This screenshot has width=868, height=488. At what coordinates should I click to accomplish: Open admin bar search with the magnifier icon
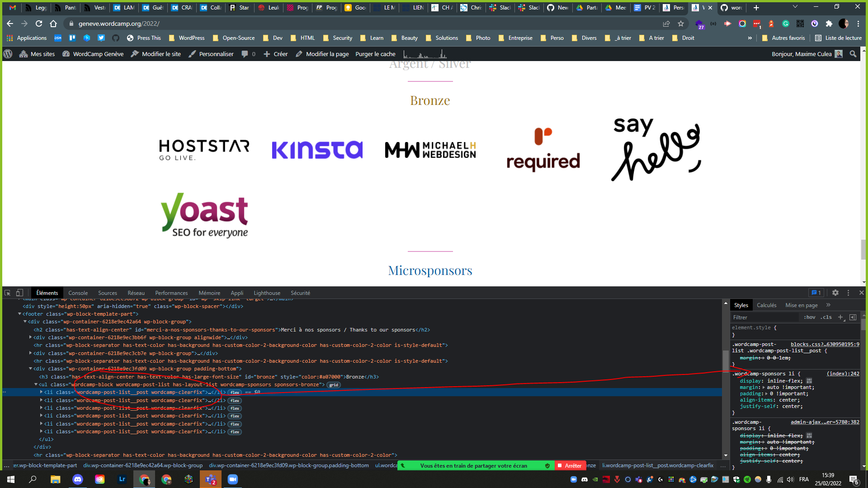click(x=853, y=54)
